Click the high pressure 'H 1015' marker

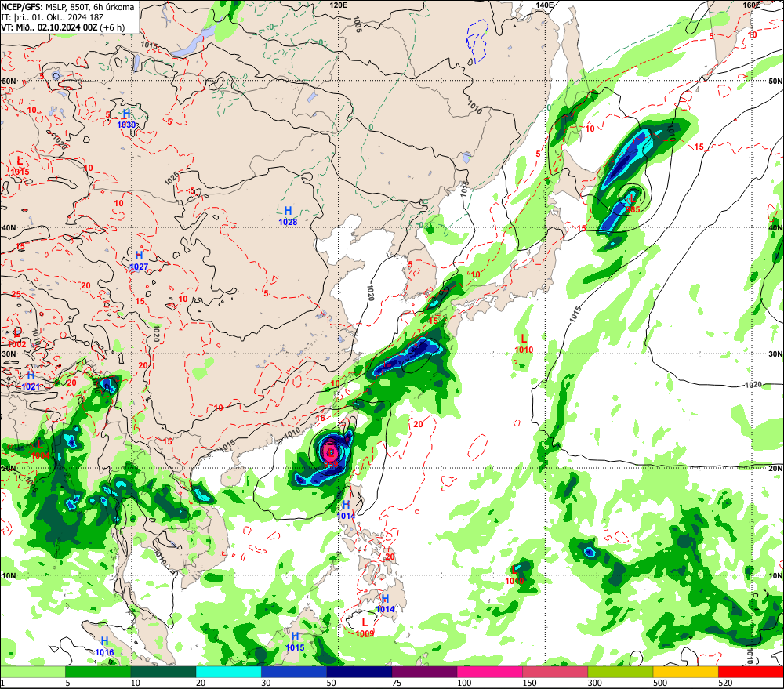pos(295,641)
